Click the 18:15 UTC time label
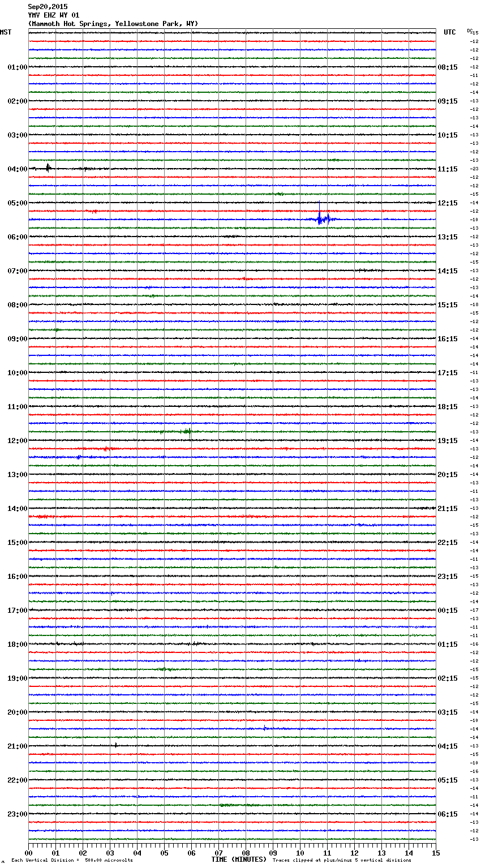Viewport: 481px width, 868px height. tap(448, 407)
